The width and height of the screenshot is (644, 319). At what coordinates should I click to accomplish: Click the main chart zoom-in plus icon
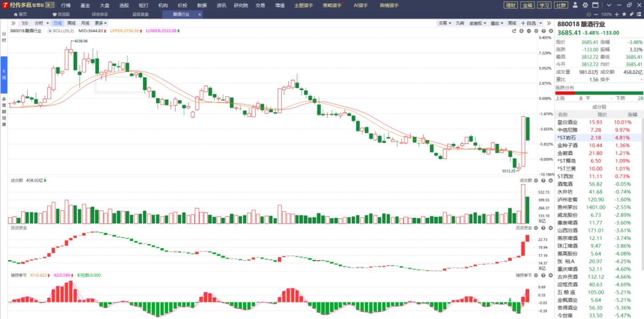point(521,31)
